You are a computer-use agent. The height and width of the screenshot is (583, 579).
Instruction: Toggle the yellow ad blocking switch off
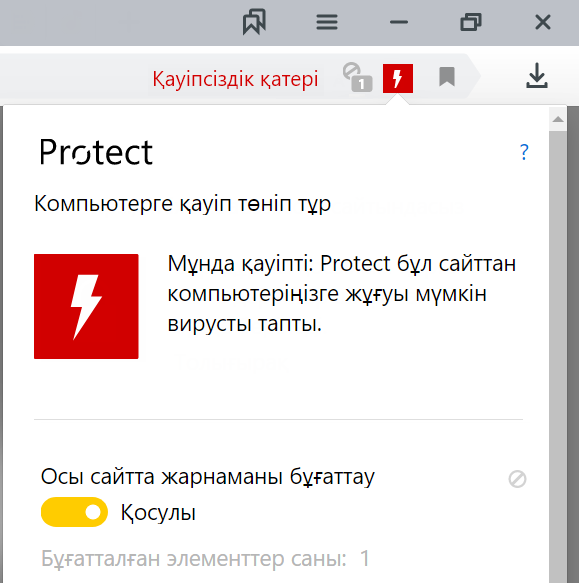coord(74,512)
